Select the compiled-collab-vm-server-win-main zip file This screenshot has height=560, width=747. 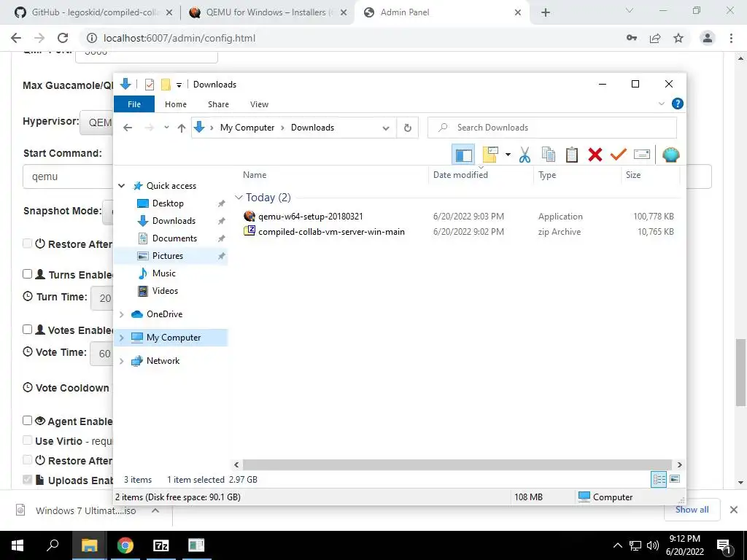331,232
